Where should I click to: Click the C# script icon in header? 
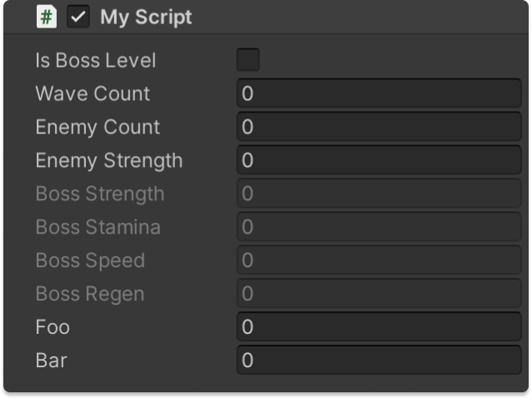coord(47,17)
